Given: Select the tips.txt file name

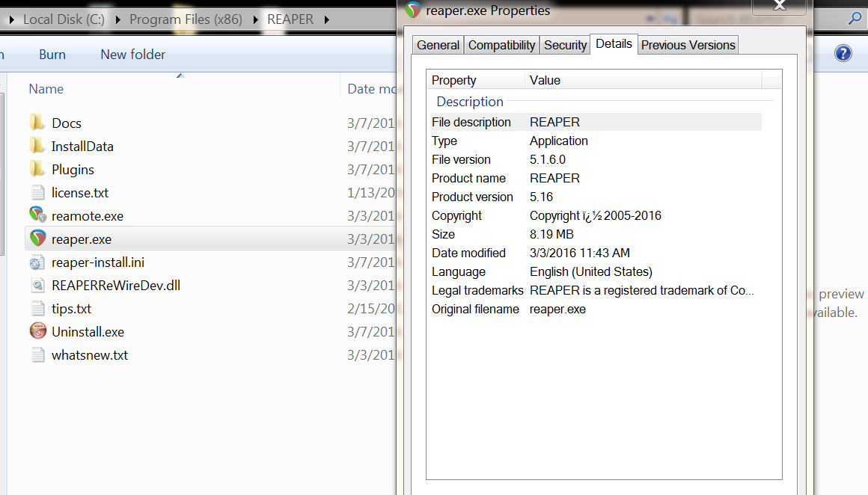Looking at the screenshot, I should click(71, 309).
